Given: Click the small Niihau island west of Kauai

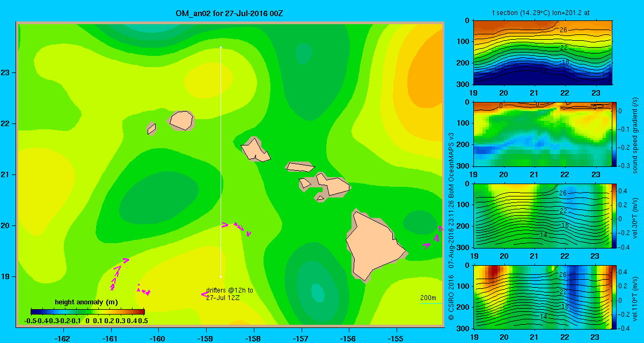Looking at the screenshot, I should 151,129.
